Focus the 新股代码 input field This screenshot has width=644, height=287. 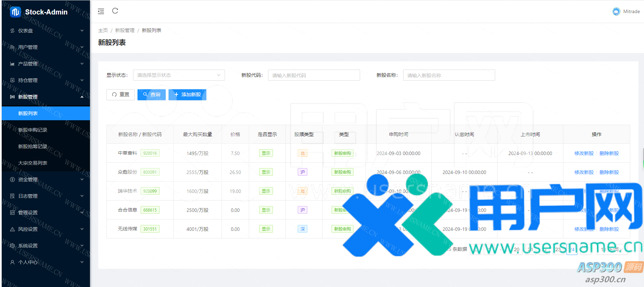coord(314,75)
